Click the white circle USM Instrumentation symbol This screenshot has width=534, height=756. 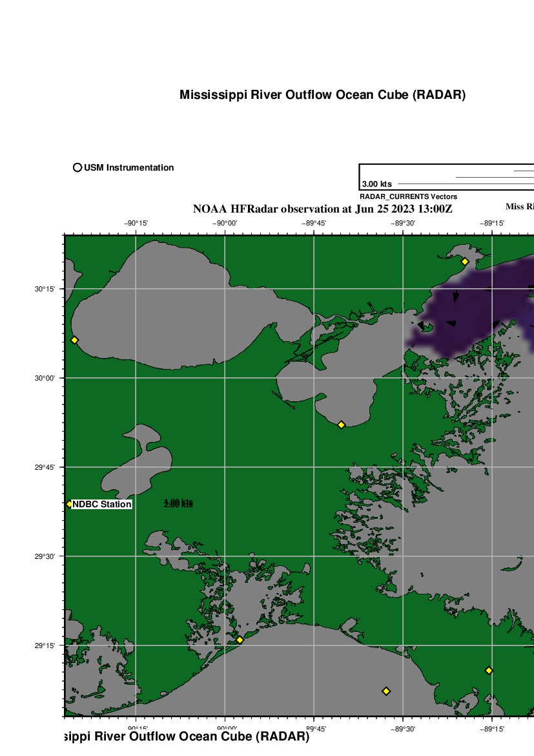pyautogui.click(x=77, y=168)
